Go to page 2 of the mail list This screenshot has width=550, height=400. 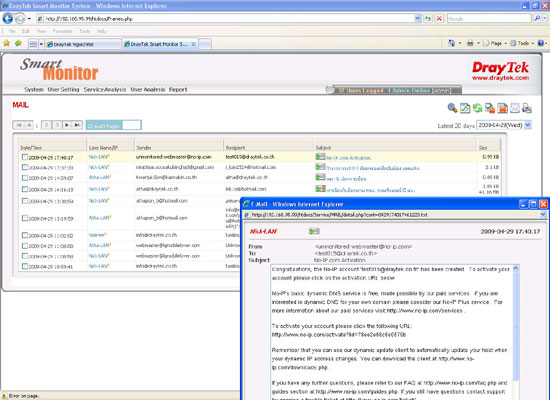tap(46, 125)
